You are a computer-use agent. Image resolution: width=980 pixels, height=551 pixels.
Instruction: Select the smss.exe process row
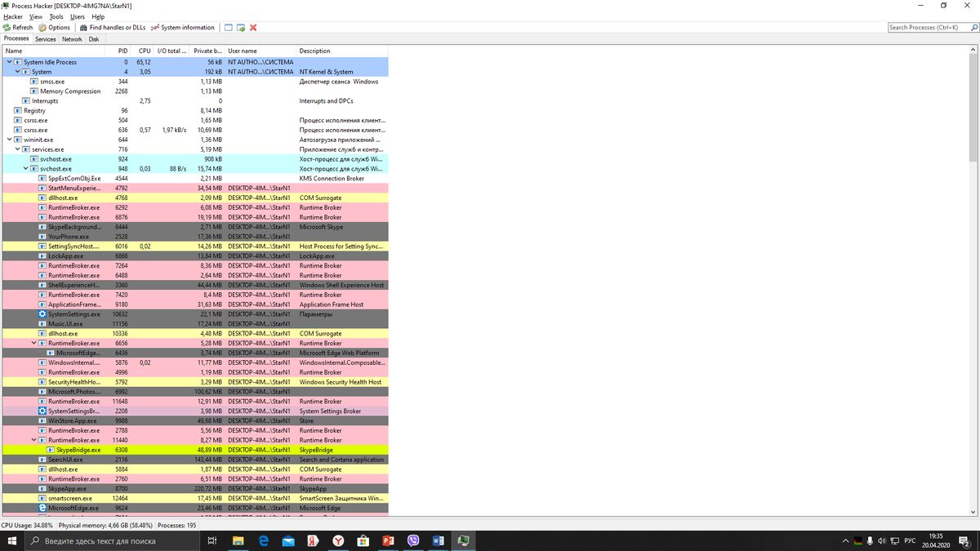click(194, 82)
